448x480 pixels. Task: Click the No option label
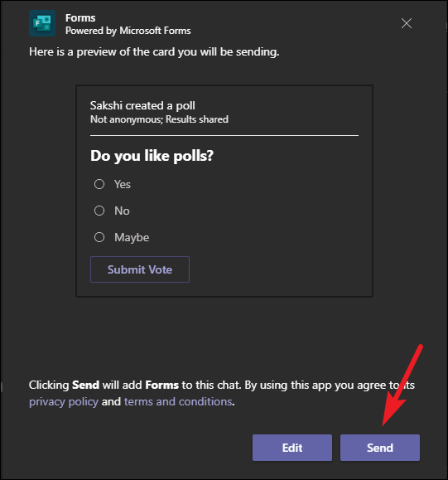[x=122, y=211]
